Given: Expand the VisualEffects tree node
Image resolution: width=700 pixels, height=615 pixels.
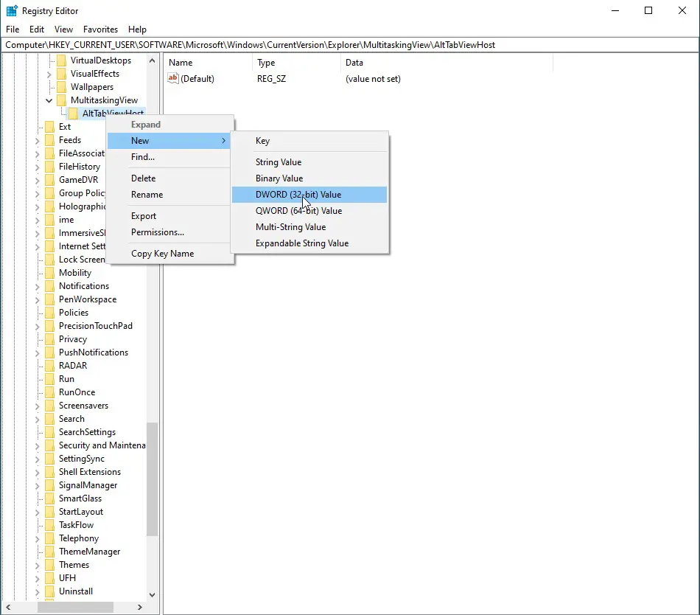Looking at the screenshot, I should coord(49,74).
